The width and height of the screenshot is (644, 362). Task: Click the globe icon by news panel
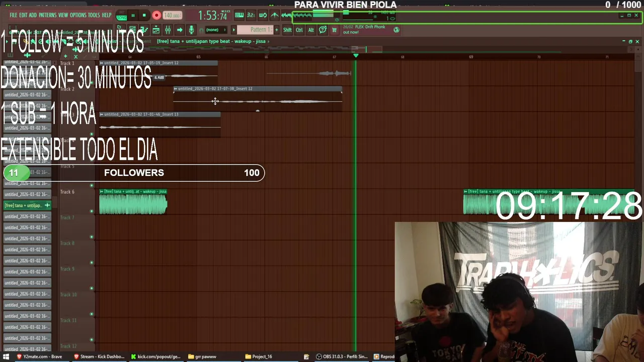tap(396, 30)
